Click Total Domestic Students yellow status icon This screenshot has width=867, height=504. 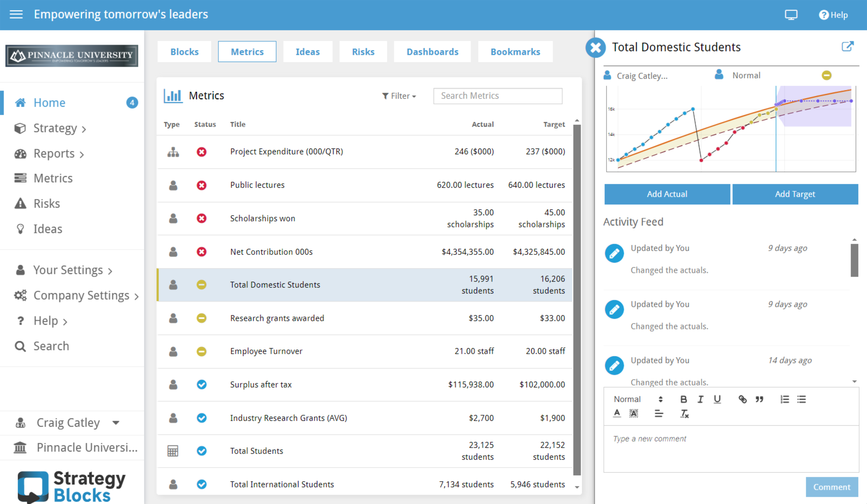click(x=202, y=285)
